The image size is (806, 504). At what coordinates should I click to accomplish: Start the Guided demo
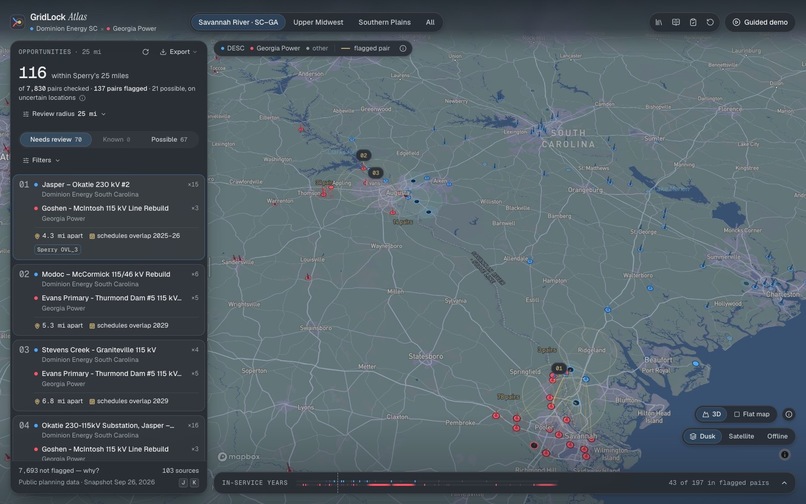760,22
